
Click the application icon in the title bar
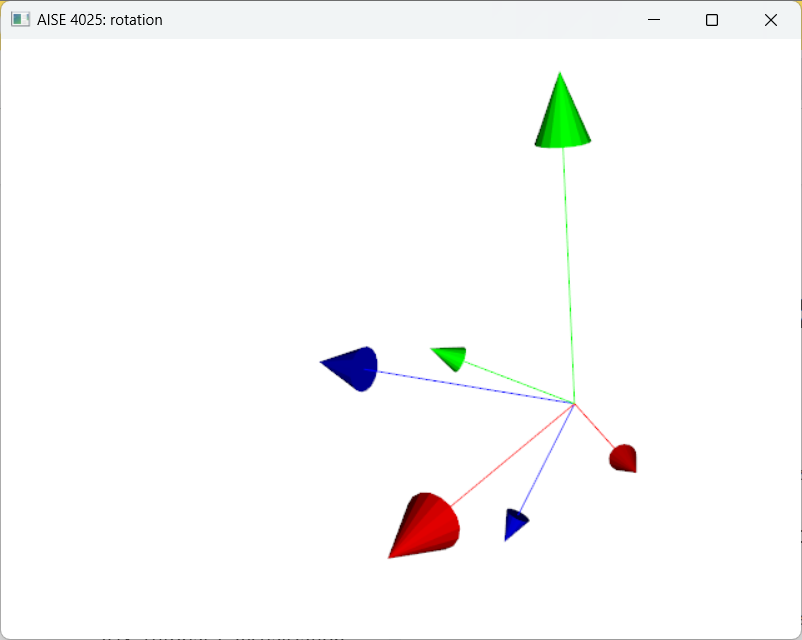[19, 19]
